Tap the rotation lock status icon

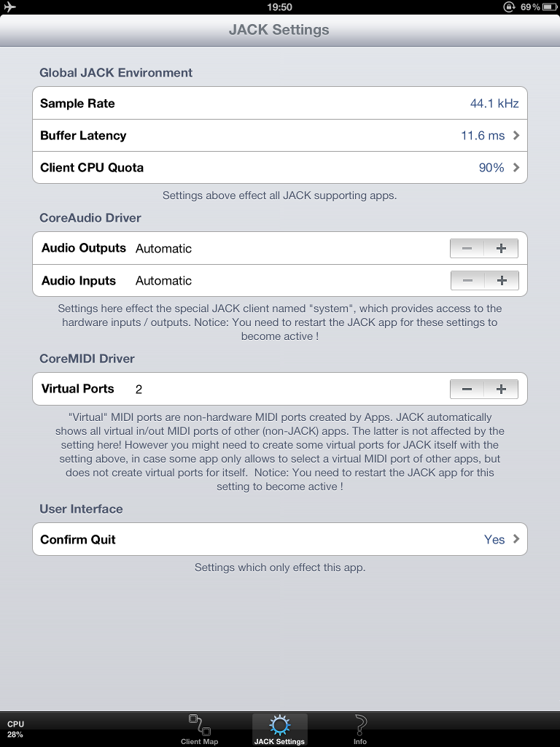pyautogui.click(x=509, y=7)
